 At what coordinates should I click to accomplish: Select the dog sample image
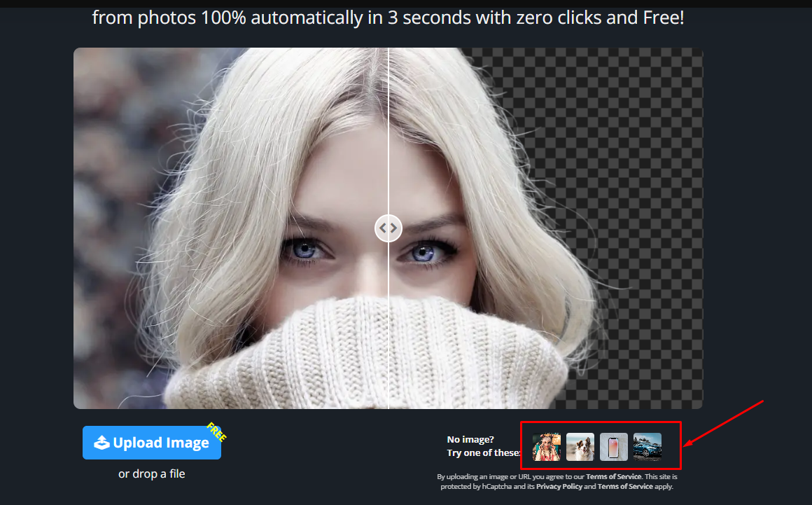(580, 446)
